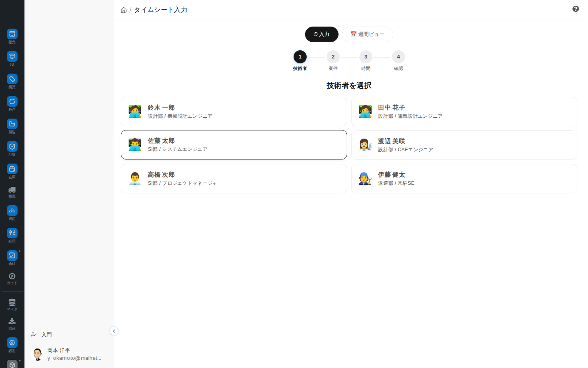Click the home breadcrumb icon

click(124, 10)
